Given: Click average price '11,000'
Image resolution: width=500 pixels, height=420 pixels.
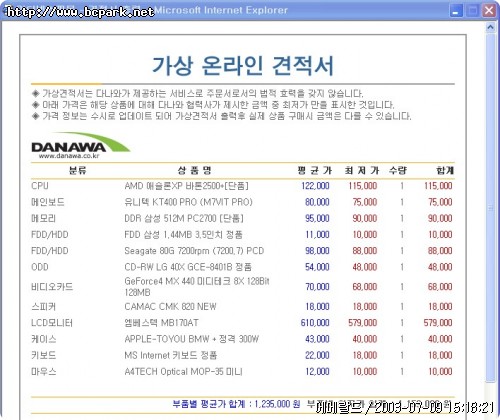Looking at the screenshot, I should click(317, 235).
